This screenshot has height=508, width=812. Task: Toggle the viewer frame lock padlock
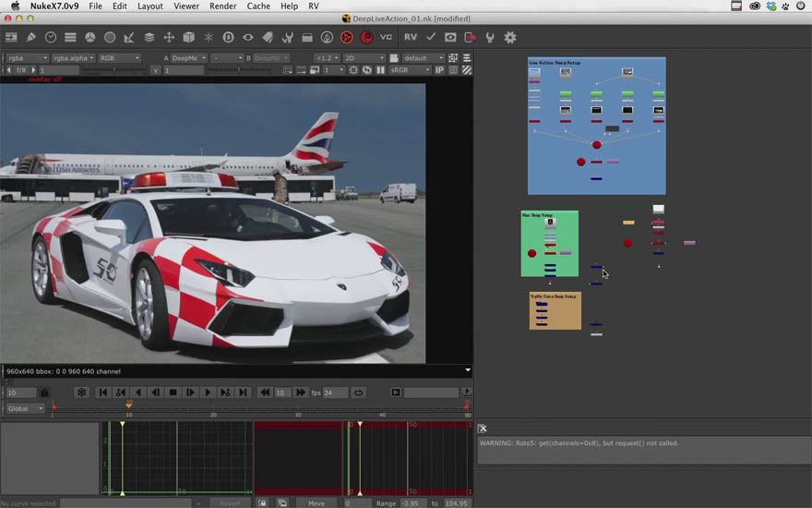tap(44, 393)
